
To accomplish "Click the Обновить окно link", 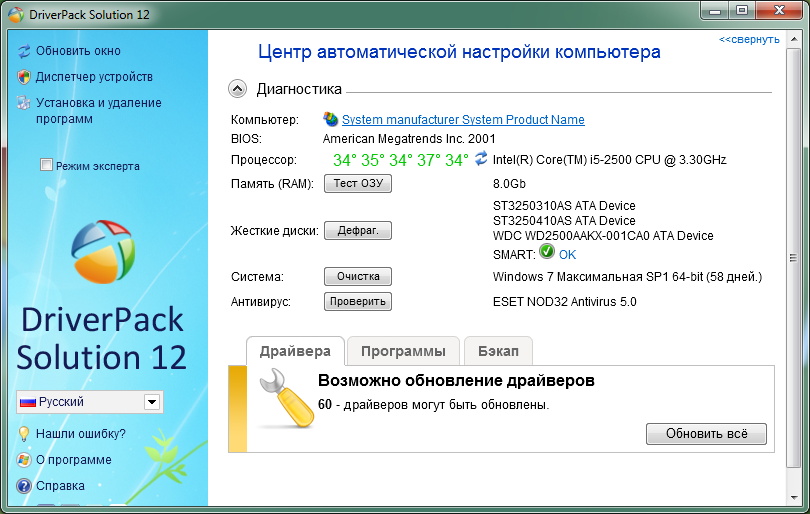I will pyautogui.click(x=78, y=51).
